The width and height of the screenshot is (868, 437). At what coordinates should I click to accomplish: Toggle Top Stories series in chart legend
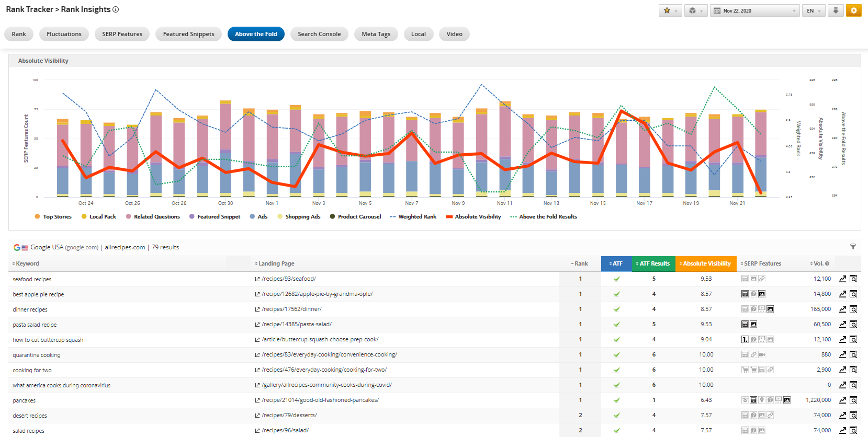[57, 216]
